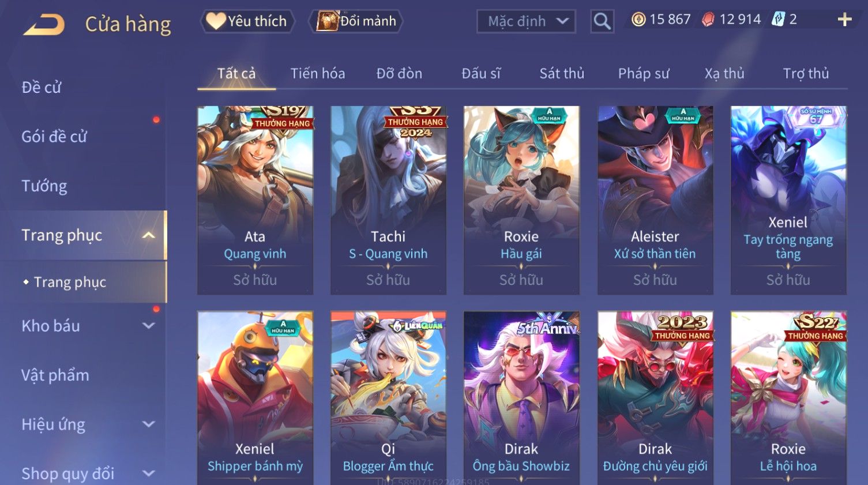The image size is (868, 485).
Task: Tap the blue ticket currency icon
Action: tap(779, 20)
